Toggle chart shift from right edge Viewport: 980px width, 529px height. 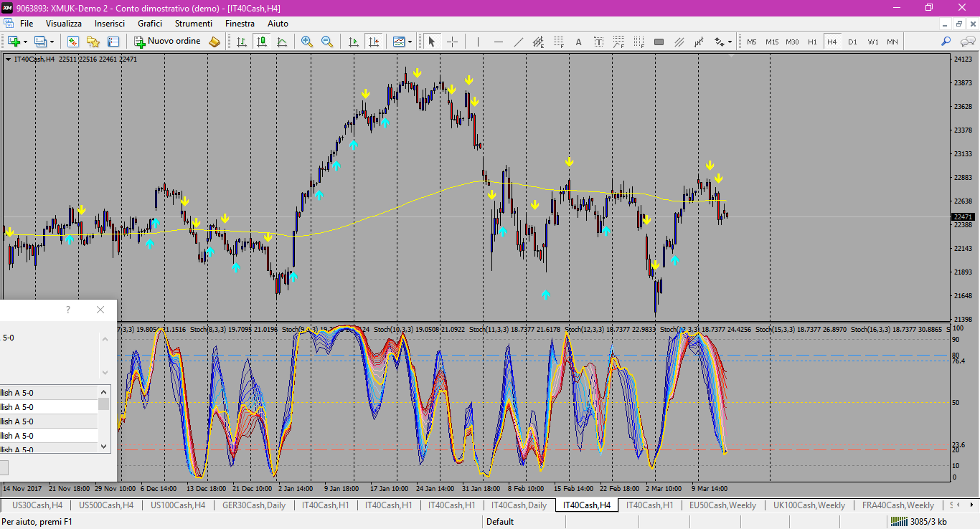click(x=373, y=42)
